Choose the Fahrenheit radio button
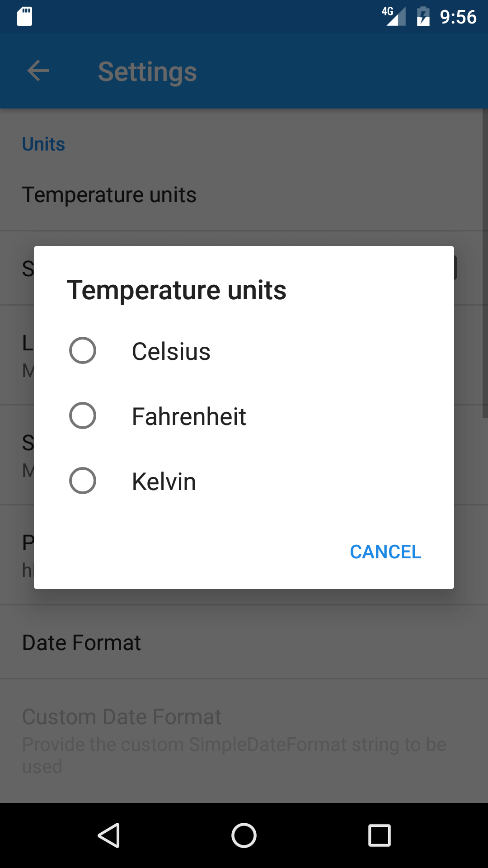This screenshot has width=488, height=868. click(x=83, y=415)
